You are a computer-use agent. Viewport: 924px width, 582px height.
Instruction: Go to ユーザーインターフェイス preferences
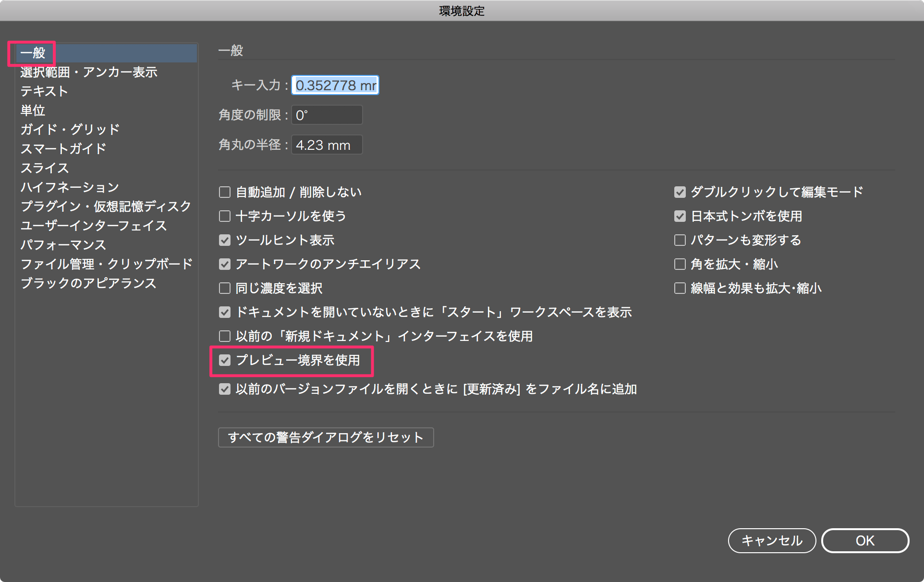94,226
